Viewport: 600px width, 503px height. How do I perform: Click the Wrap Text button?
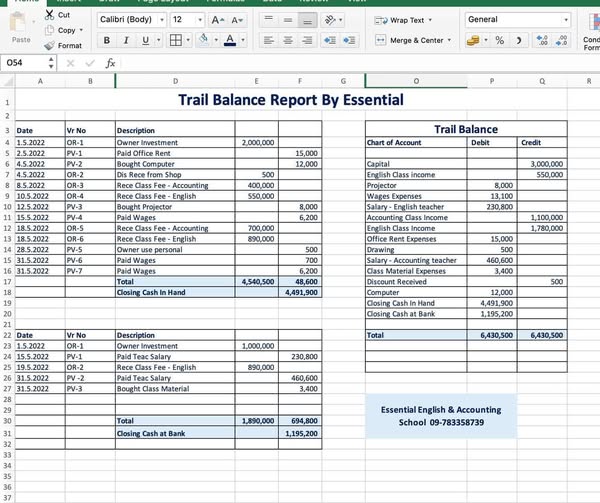click(x=400, y=20)
